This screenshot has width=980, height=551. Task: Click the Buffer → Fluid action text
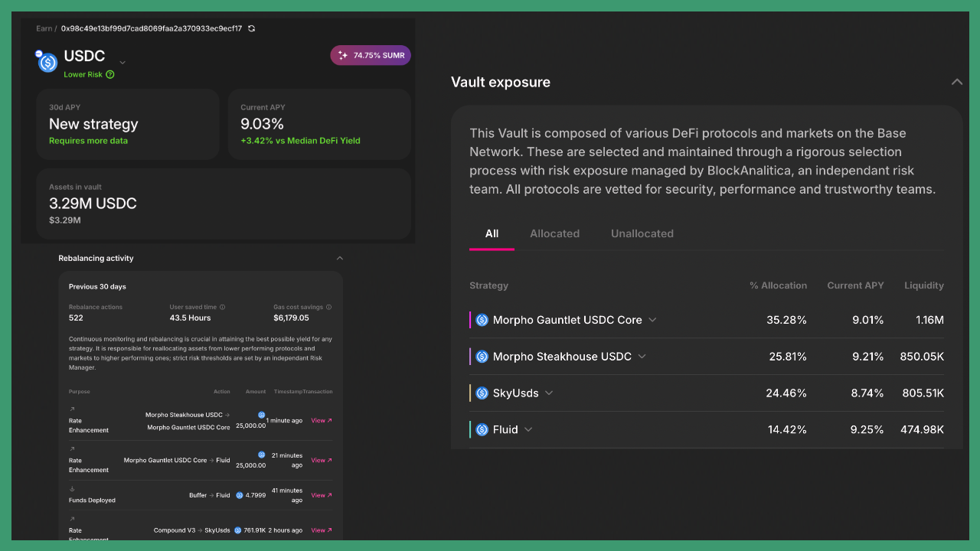click(209, 495)
